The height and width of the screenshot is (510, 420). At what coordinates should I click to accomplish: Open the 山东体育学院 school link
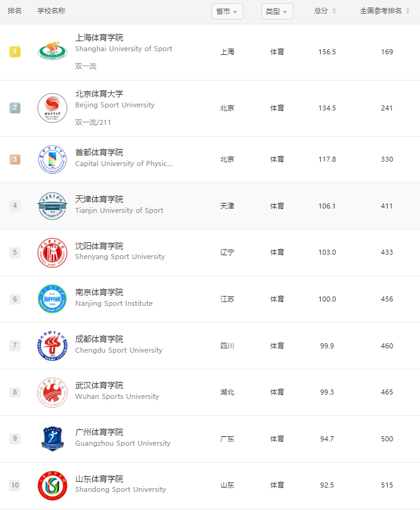click(99, 479)
